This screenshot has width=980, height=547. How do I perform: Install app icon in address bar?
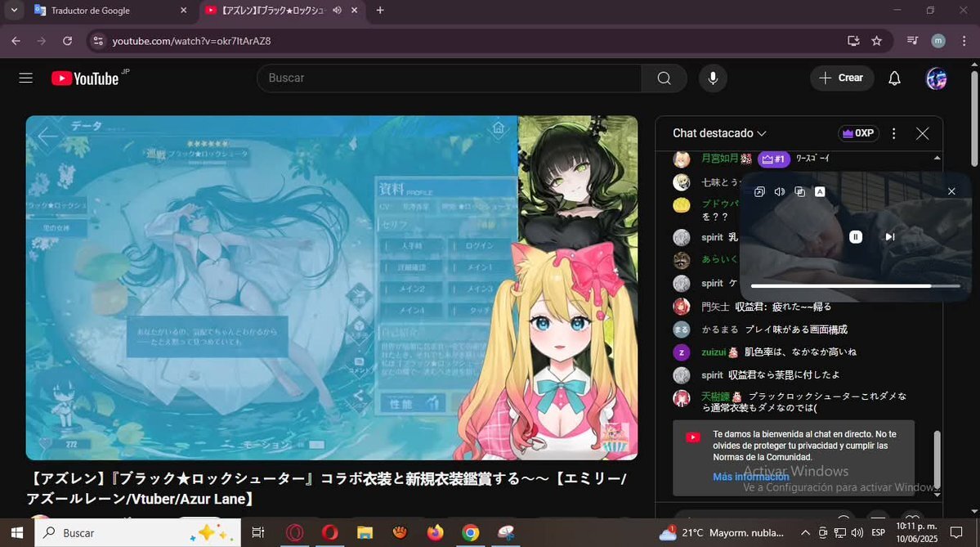[853, 41]
